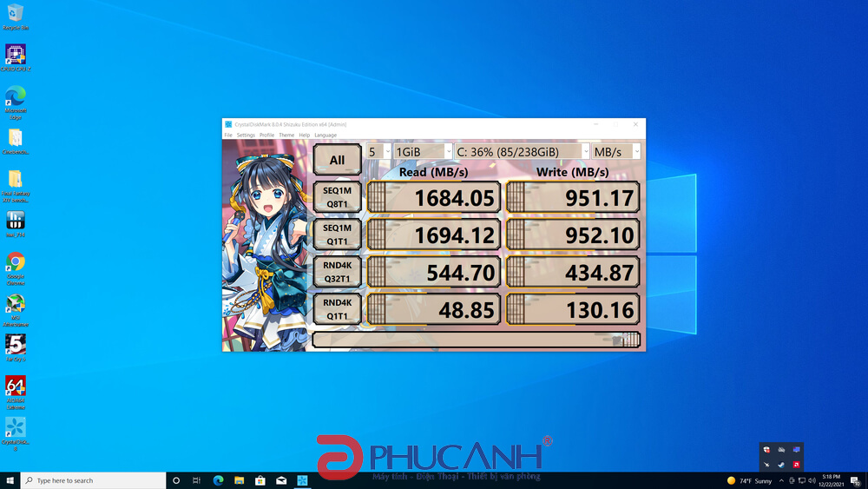The width and height of the screenshot is (868, 489).
Task: Open Task View on the taskbar
Action: [196, 480]
